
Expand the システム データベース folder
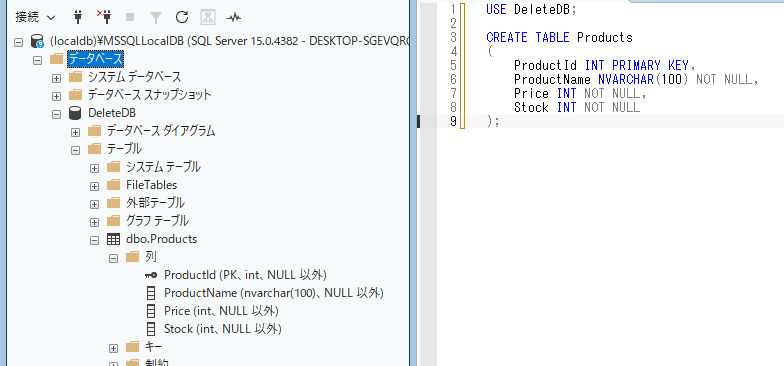point(56,78)
